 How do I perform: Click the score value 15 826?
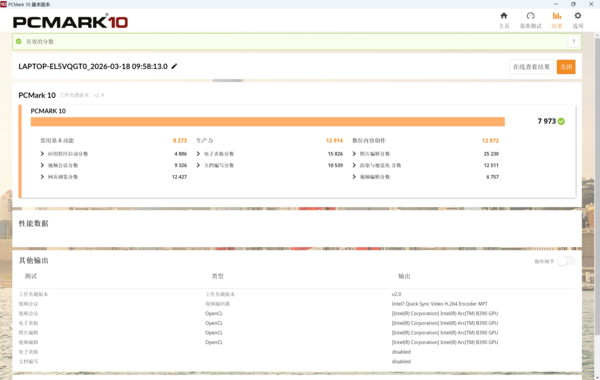[335, 154]
